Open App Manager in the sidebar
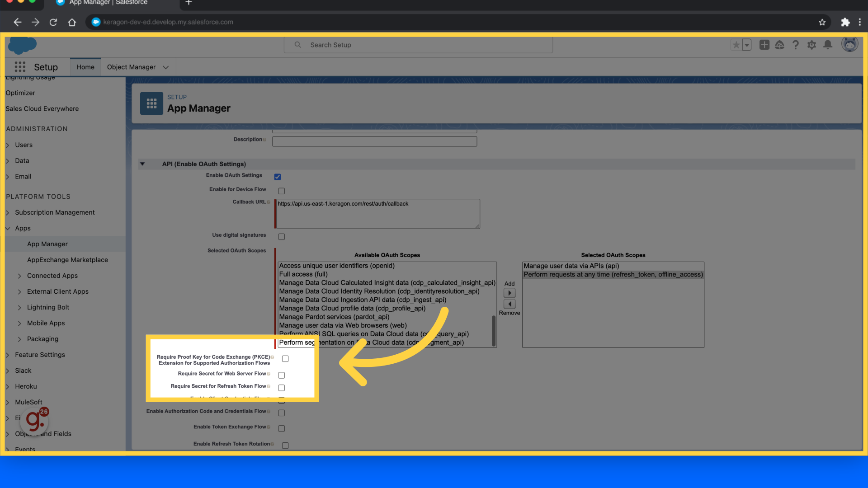Image resolution: width=868 pixels, height=488 pixels. (47, 244)
